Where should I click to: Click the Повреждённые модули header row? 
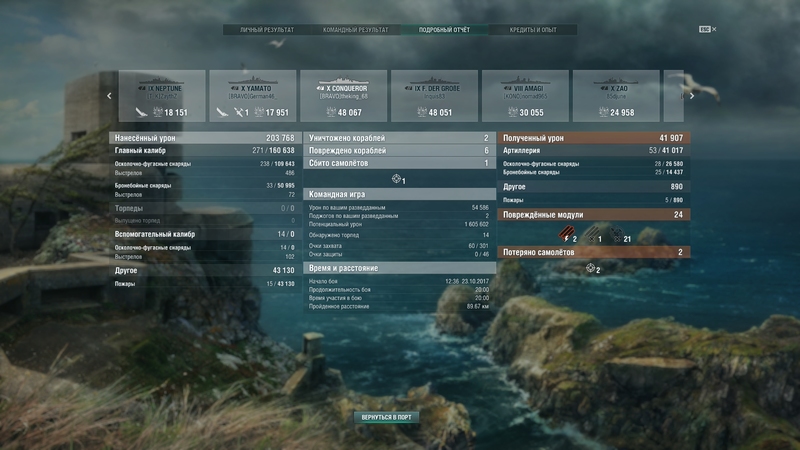[x=593, y=215]
